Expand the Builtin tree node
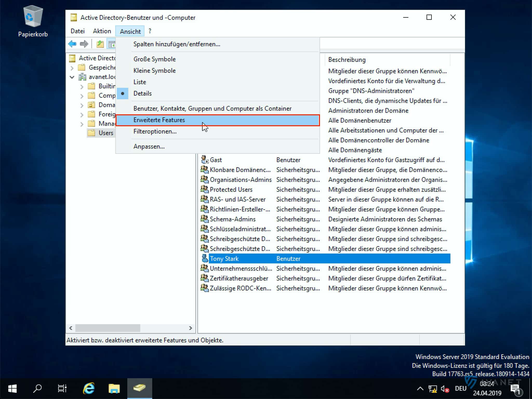This screenshot has height=399, width=532. point(82,86)
